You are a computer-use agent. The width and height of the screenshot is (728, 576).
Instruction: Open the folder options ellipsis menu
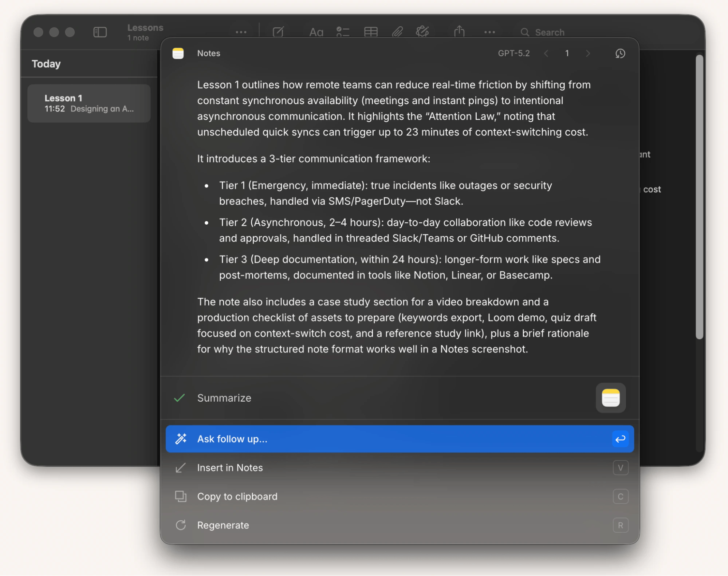point(241,32)
